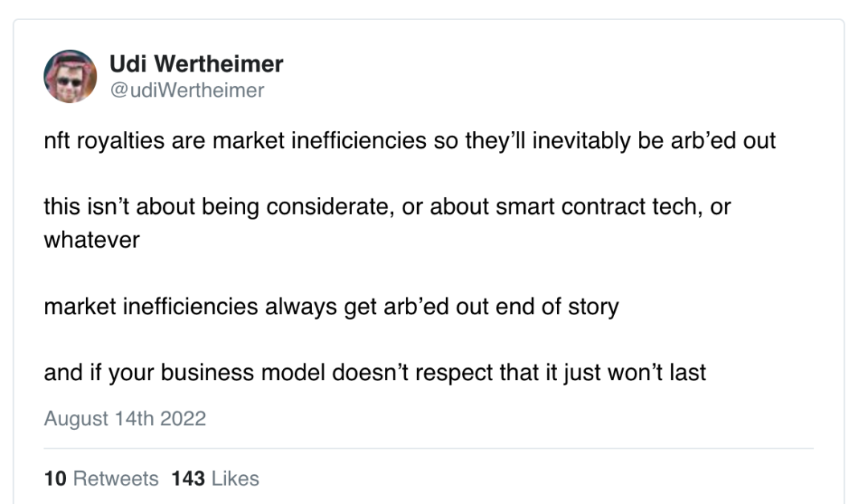This screenshot has width=868, height=504.
Task: Click the phrase 'arb'ed out' in first line
Action: (723, 141)
